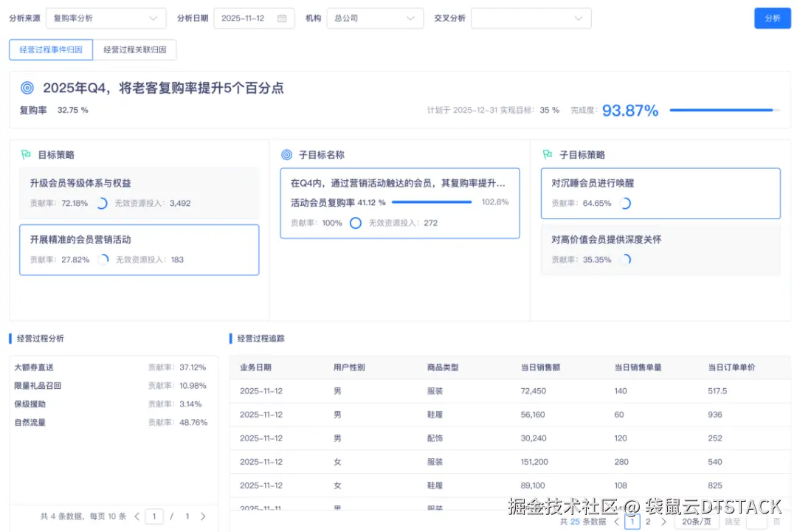Select the 在Q4内，通过营销活动触达的会员 sub-goal card
This screenshot has width=797, height=532.
400,203
